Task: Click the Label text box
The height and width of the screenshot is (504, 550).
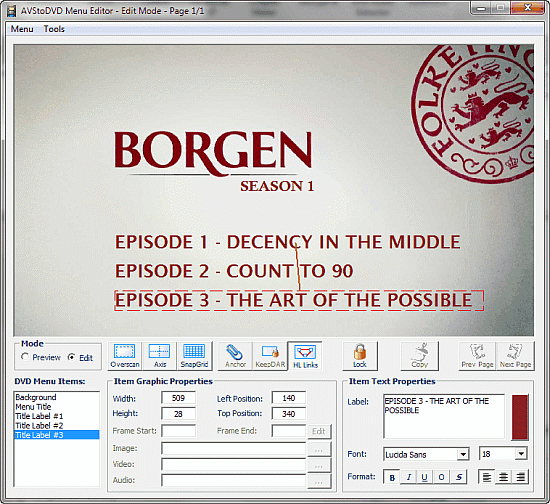Action: point(444,417)
